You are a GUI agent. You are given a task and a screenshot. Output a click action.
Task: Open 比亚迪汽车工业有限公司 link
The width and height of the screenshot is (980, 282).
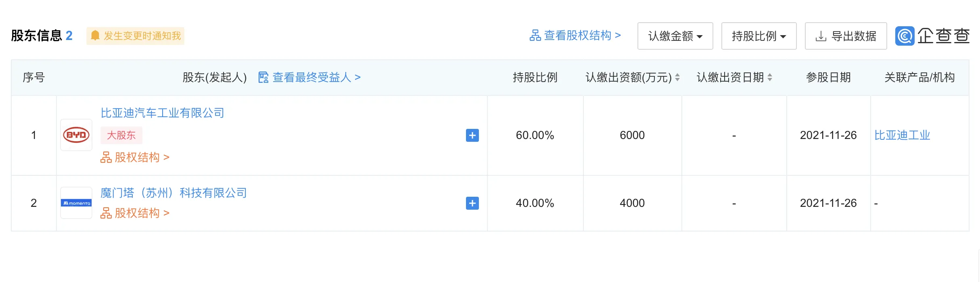[163, 113]
